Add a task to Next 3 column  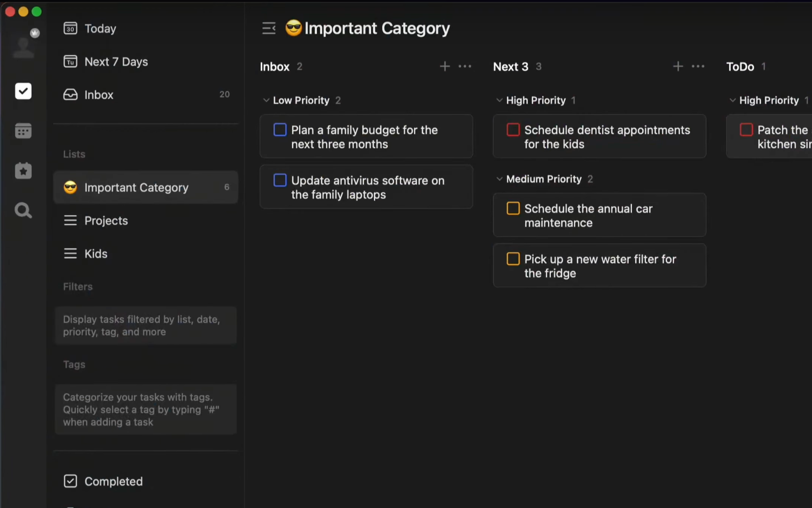(678, 66)
